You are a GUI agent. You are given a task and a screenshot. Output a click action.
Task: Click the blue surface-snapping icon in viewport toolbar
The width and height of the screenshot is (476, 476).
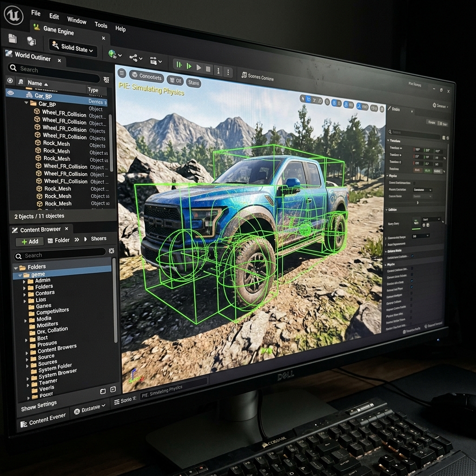click(334, 103)
